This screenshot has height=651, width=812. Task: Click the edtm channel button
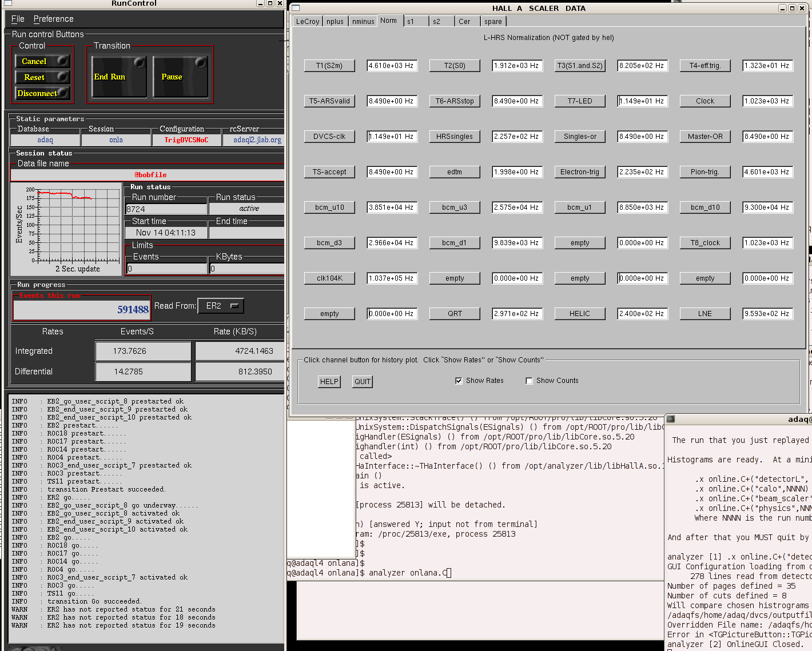tap(455, 172)
